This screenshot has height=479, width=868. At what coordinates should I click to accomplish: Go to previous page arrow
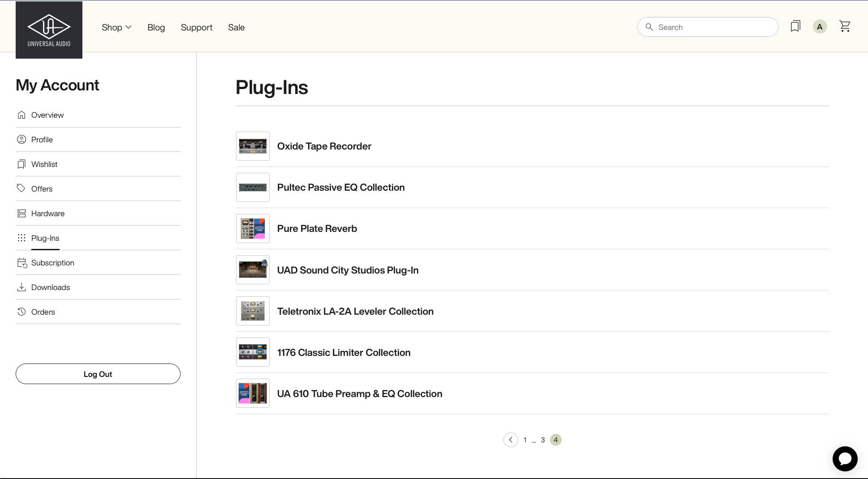[x=511, y=440]
